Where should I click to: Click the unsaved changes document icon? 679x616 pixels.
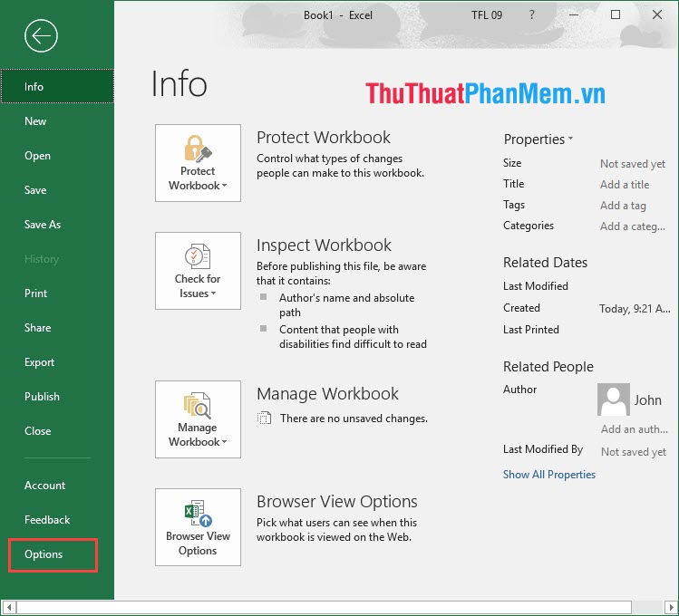[x=264, y=418]
